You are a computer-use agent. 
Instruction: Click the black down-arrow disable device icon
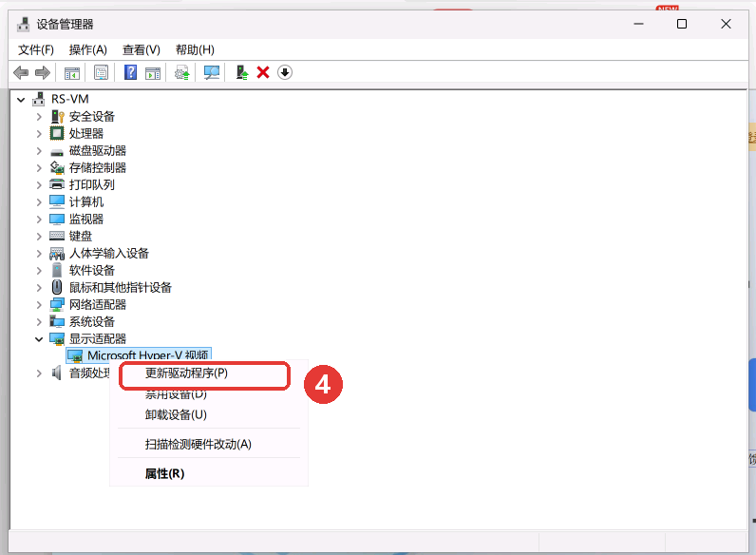[285, 73]
